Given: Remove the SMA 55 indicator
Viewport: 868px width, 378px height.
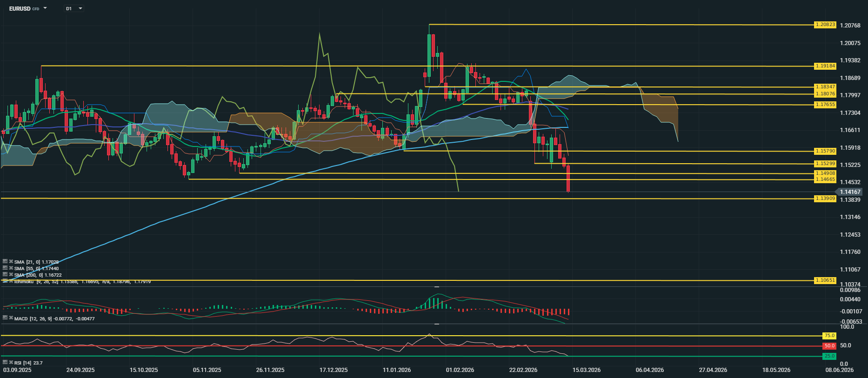Looking at the screenshot, I should (x=11, y=268).
